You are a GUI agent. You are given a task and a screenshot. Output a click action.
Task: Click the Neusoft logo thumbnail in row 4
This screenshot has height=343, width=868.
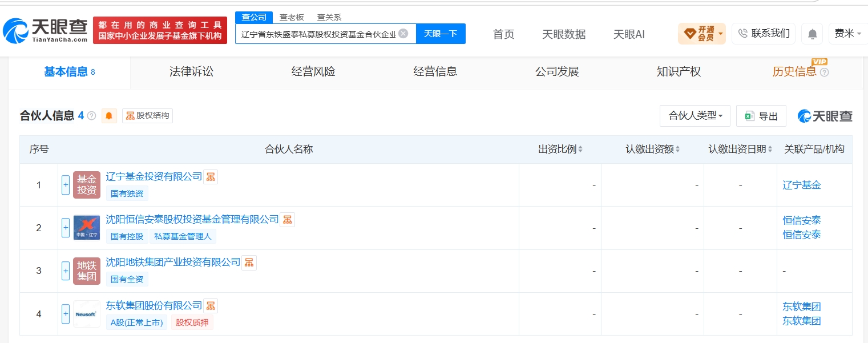[87, 314]
